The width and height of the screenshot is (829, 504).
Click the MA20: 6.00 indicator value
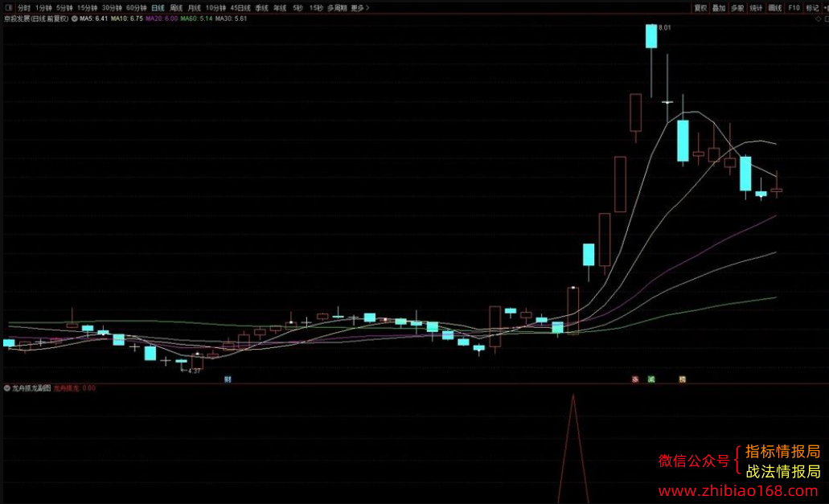[x=162, y=18]
